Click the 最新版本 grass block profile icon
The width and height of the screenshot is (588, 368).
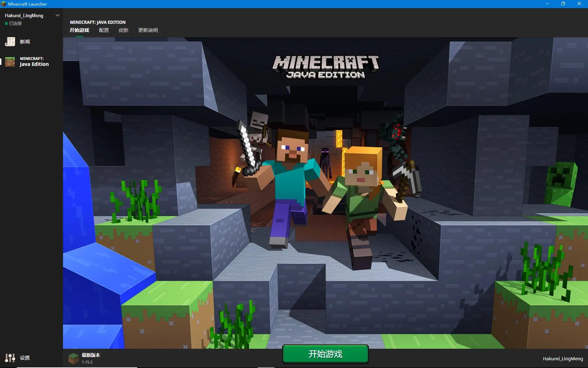point(73,358)
